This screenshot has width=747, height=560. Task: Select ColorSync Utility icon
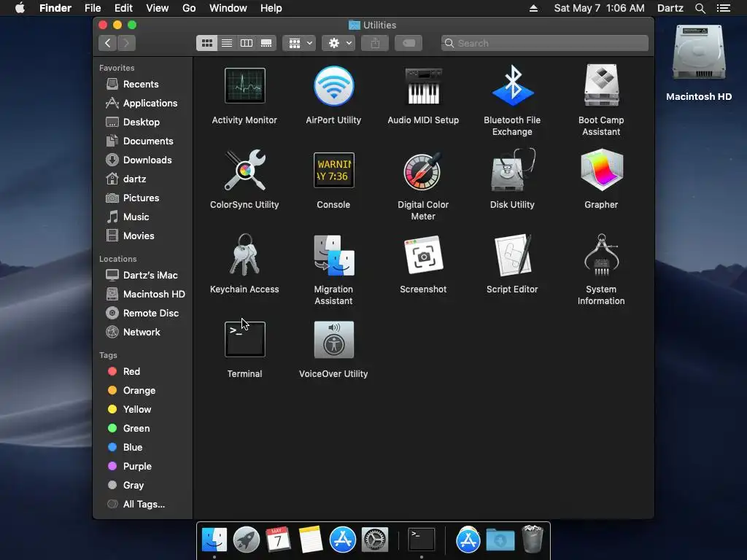tap(244, 171)
